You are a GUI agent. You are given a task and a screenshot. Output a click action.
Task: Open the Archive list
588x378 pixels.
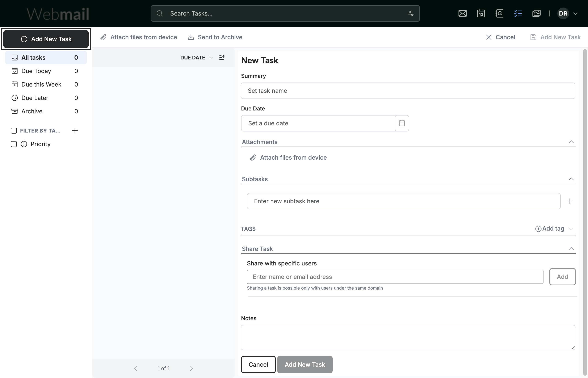click(x=46, y=112)
